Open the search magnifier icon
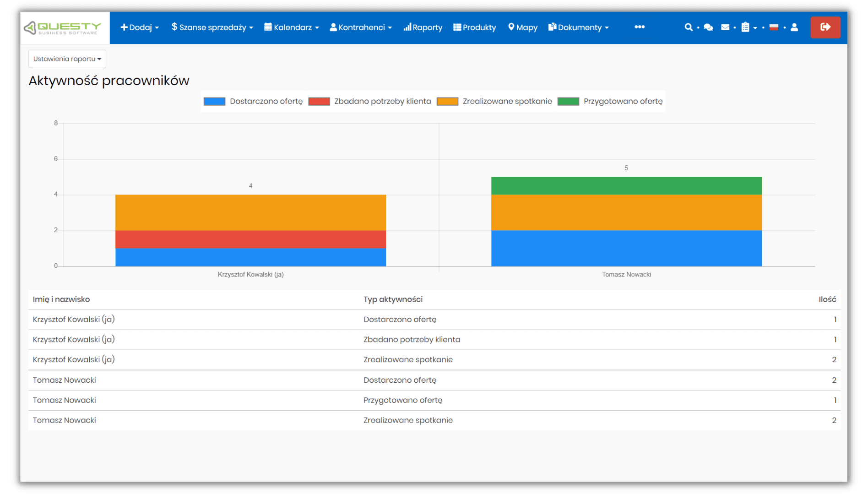This screenshot has width=868, height=494. [x=688, y=27]
